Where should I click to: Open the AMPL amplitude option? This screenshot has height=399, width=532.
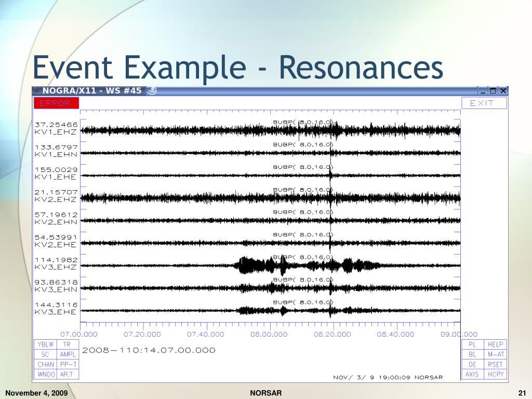click(x=68, y=354)
